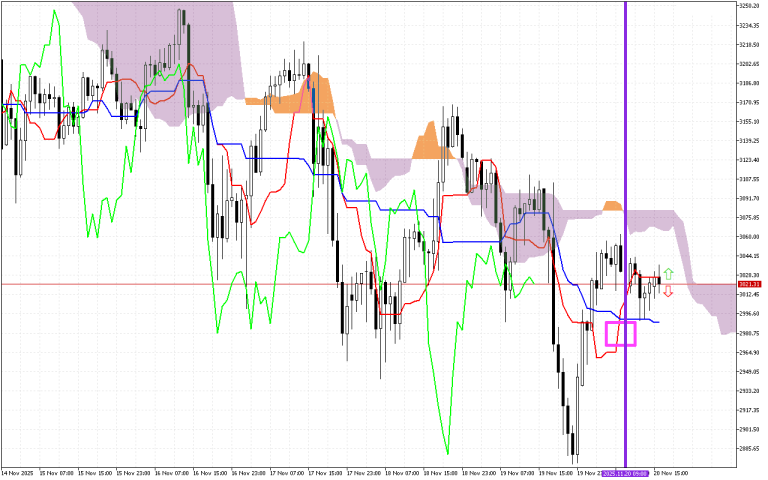The width and height of the screenshot is (768, 480).
Task: Click the 3123.40 price axis label
Action: coord(749,160)
